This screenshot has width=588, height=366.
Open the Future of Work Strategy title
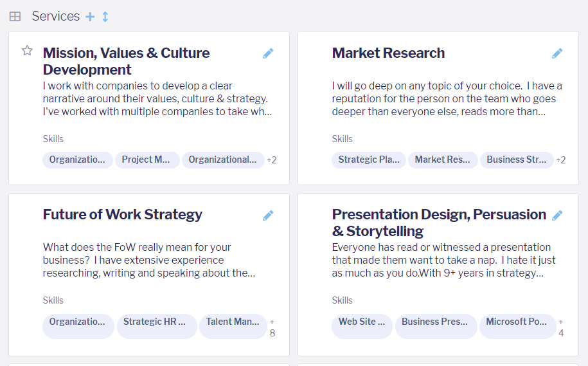(122, 215)
